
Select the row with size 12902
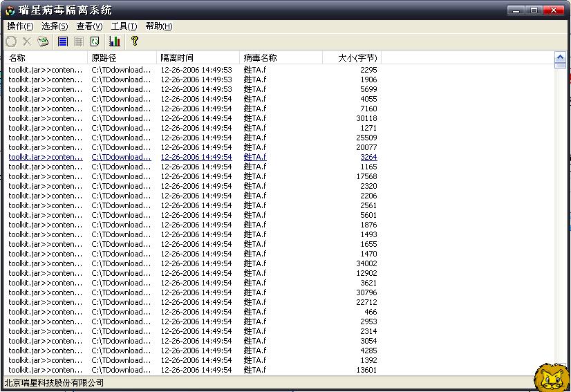[193, 273]
